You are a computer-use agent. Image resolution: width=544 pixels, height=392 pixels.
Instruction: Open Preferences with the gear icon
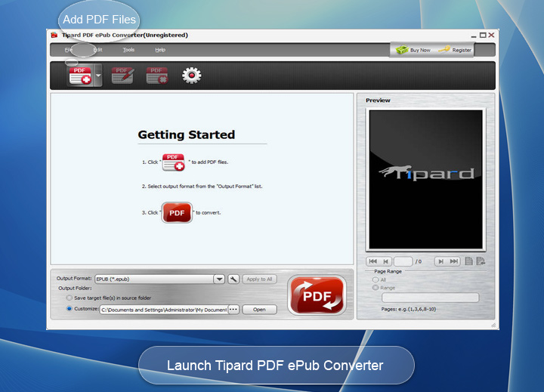191,76
